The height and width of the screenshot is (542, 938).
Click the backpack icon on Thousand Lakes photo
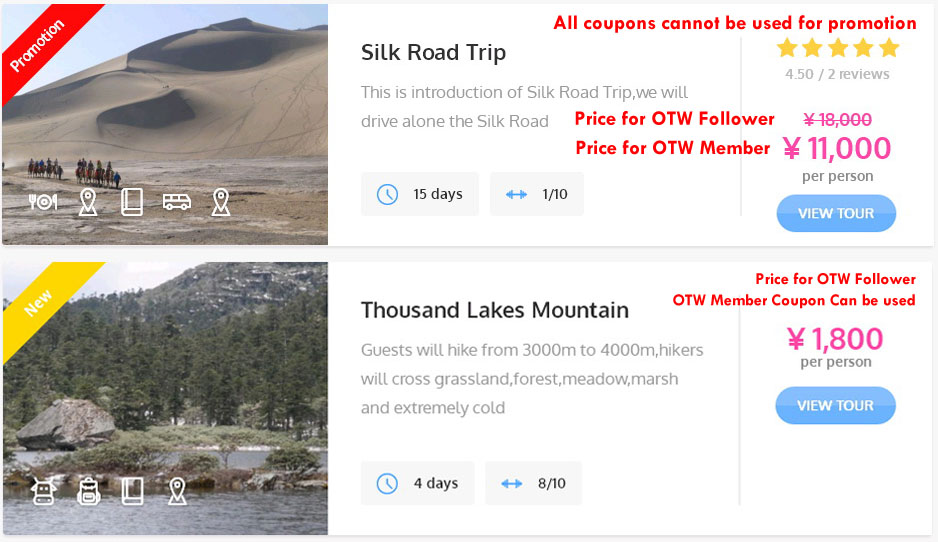[88, 491]
